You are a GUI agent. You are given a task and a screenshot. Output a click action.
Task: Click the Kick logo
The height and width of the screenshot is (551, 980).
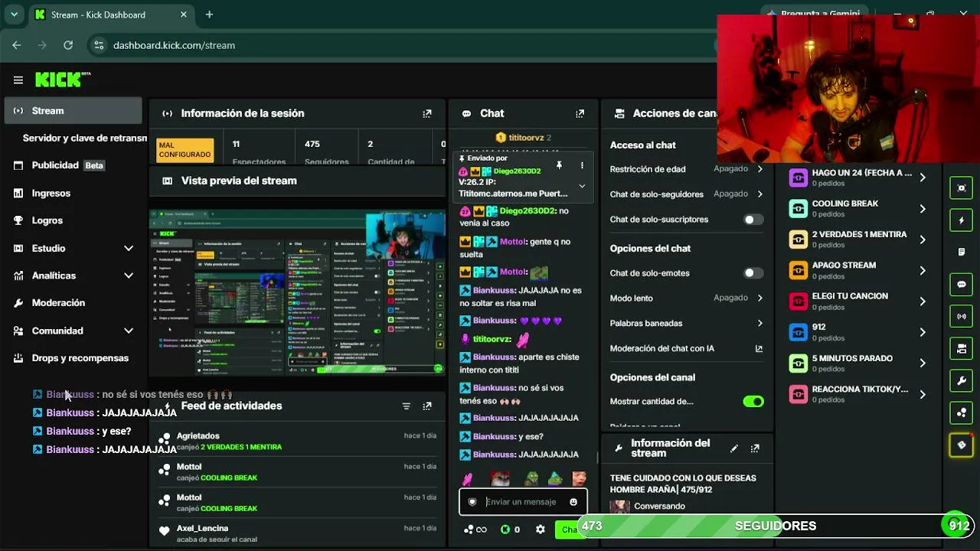[x=63, y=80]
